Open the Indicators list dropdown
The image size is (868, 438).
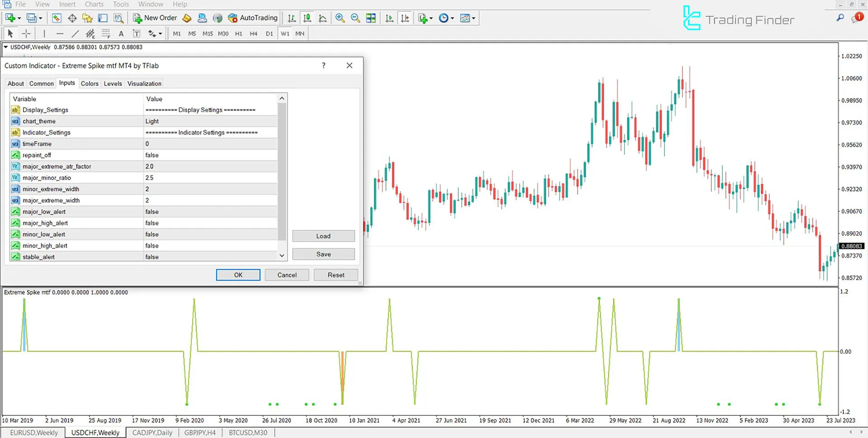tap(473, 18)
